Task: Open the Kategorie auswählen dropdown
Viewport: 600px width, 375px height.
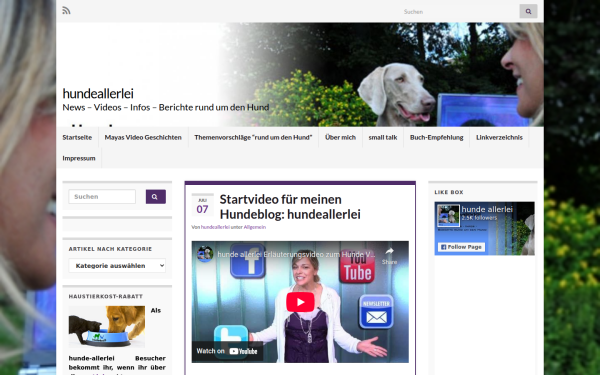Action: (x=117, y=266)
